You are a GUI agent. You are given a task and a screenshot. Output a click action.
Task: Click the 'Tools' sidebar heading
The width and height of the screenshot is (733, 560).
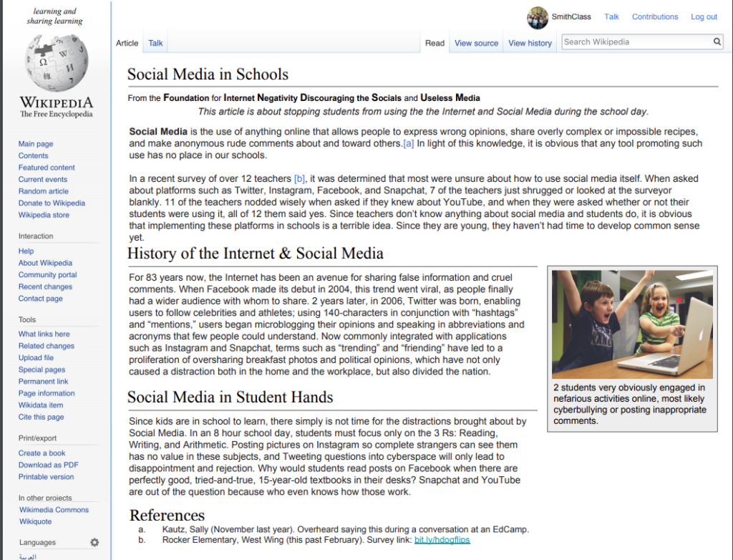(x=27, y=319)
